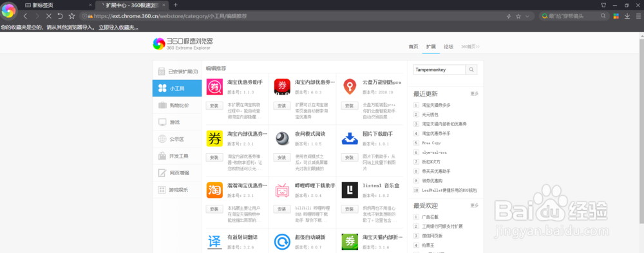Select 购物比价 category in sidebar

pyautogui.click(x=177, y=105)
